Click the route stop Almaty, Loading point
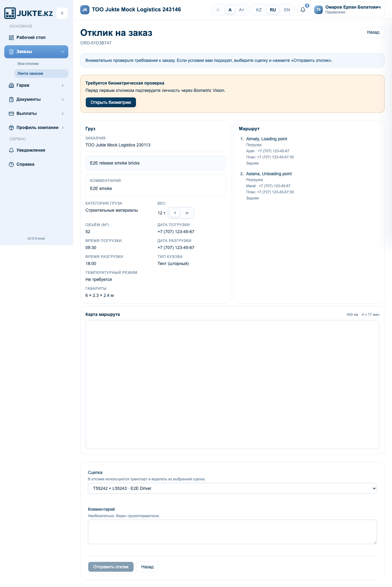The width and height of the screenshot is (392, 587). (x=267, y=139)
